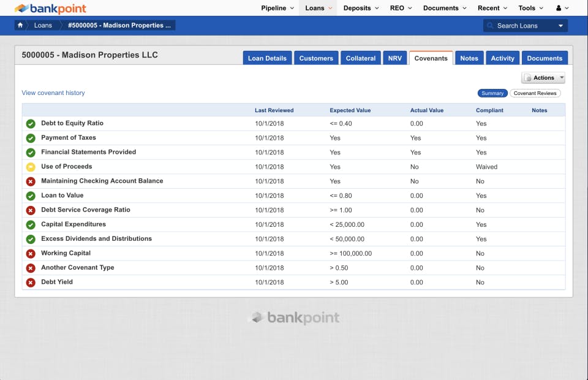Expand the Tools menu

point(530,8)
